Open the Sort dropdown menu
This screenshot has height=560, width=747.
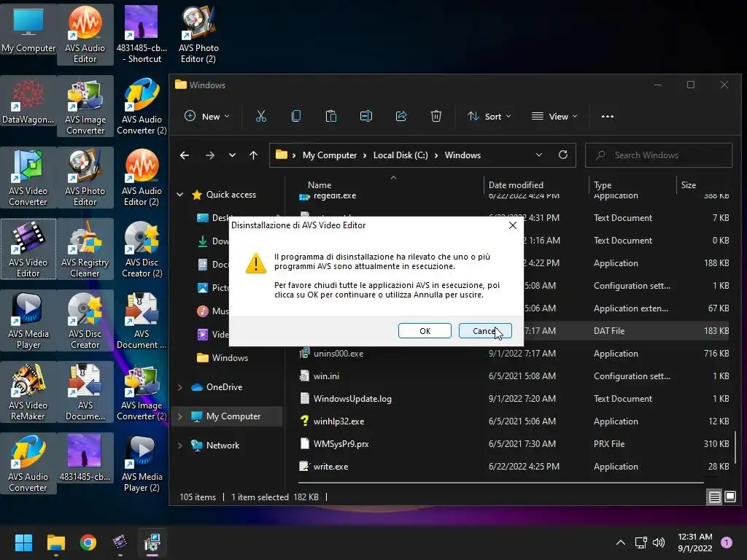click(x=489, y=116)
